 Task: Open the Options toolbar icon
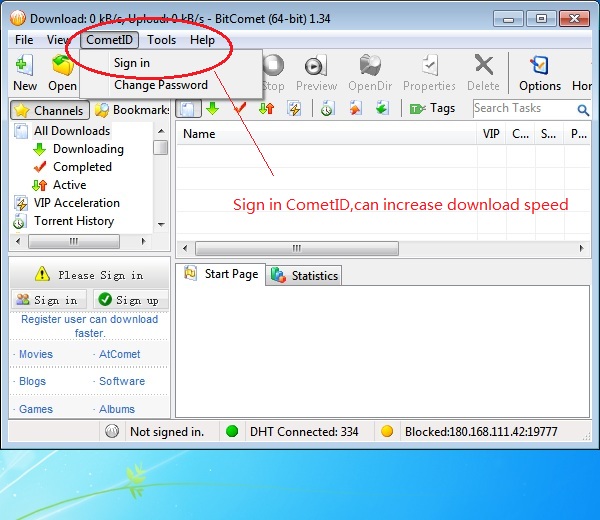click(539, 67)
